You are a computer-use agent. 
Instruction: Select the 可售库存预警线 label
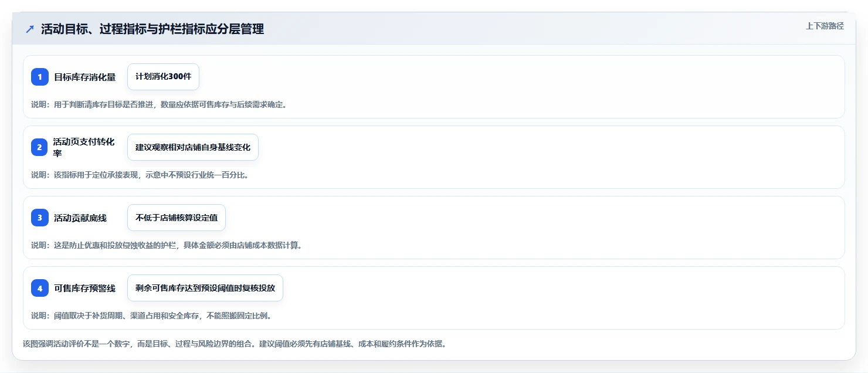85,288
